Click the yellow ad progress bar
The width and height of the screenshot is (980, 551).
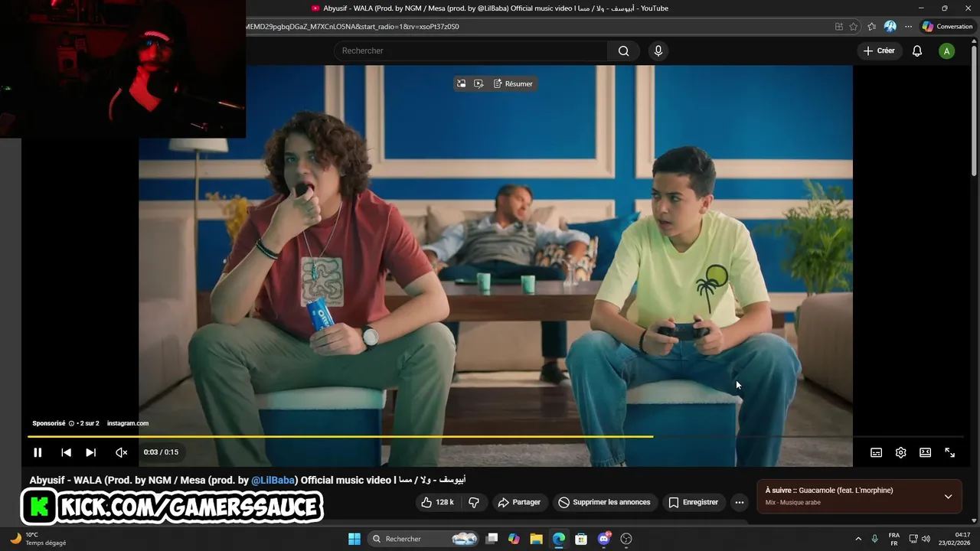pyautogui.click(x=341, y=437)
